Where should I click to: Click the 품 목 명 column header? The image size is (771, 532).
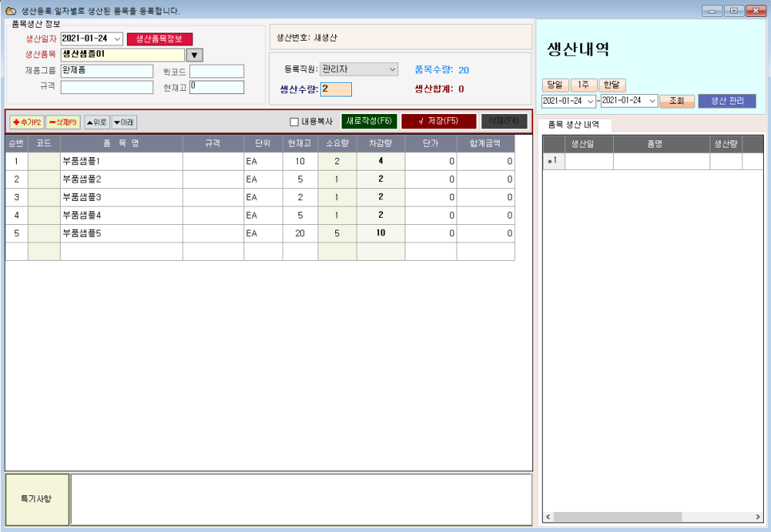click(121, 143)
